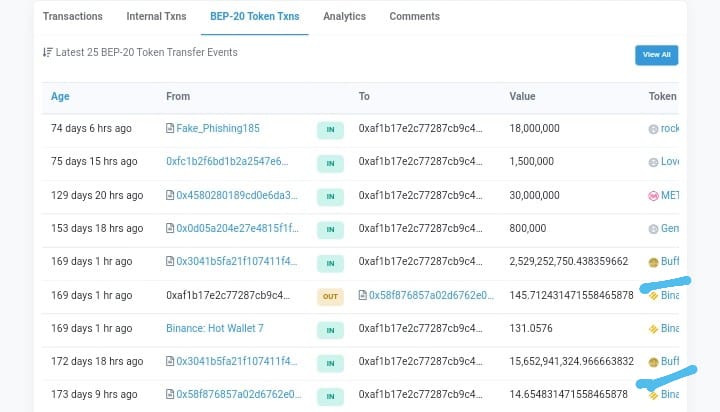Click the Value column header
720x412 pixels.
(x=522, y=96)
